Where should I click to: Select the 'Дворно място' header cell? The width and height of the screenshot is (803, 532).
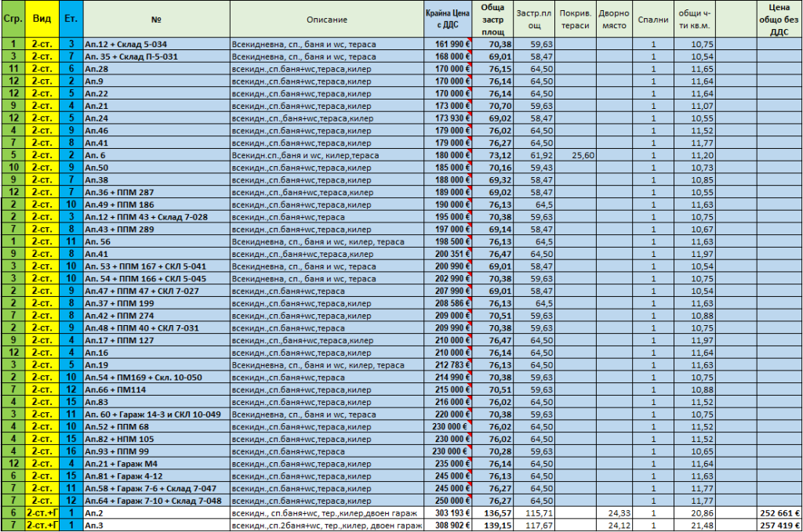(x=614, y=18)
